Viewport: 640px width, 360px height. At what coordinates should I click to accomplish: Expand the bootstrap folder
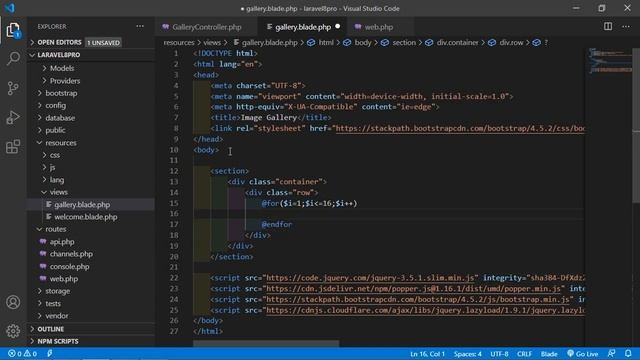(x=61, y=93)
